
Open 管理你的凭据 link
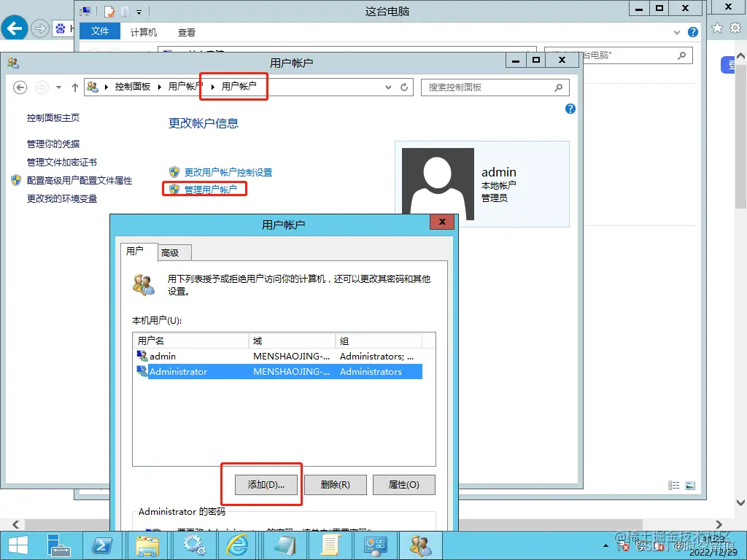53,144
